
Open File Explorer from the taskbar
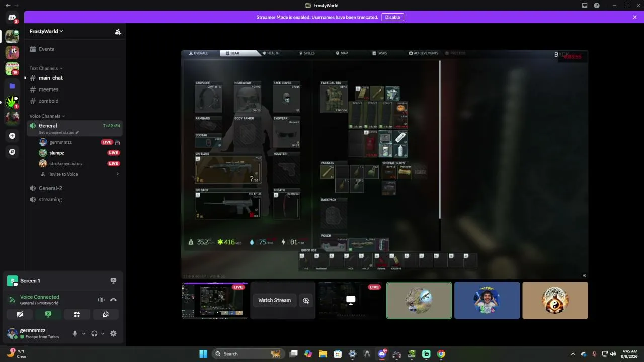click(x=323, y=354)
